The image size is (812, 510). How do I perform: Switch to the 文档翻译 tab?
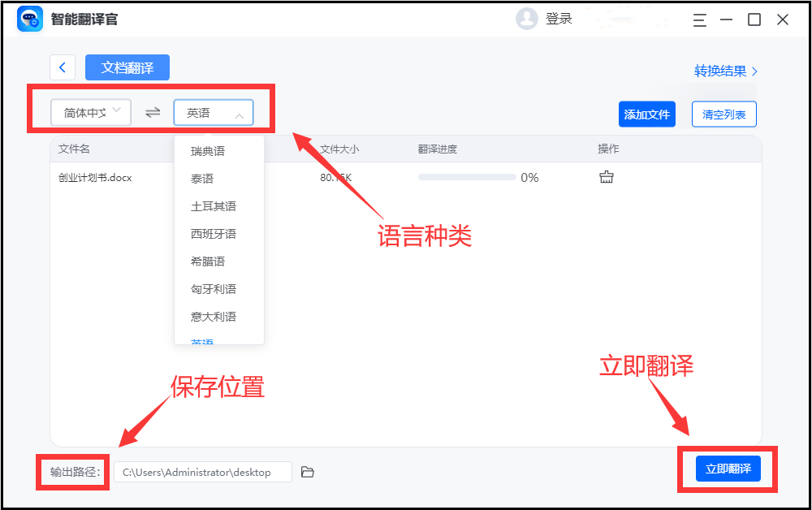(x=127, y=67)
